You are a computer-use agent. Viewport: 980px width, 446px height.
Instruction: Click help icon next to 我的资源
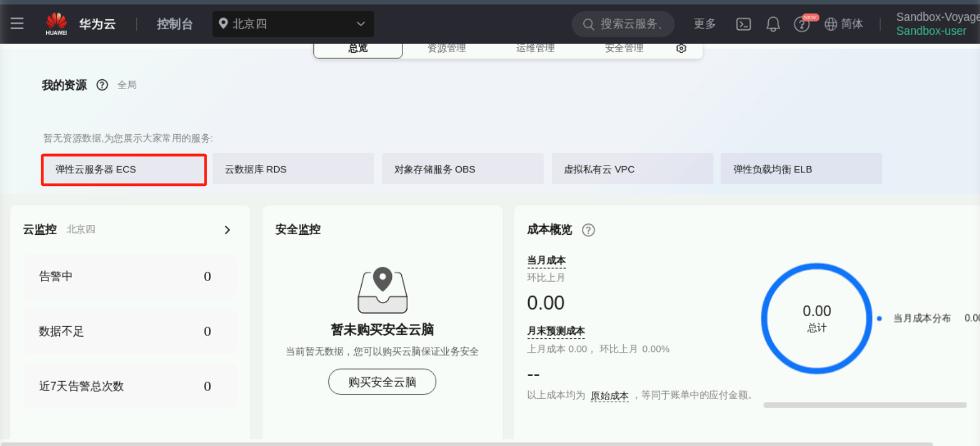102,85
